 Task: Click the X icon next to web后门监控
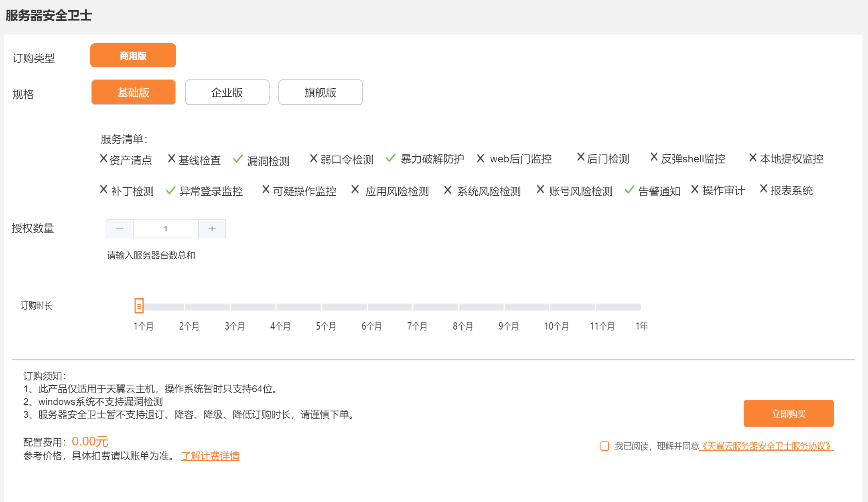click(x=480, y=158)
